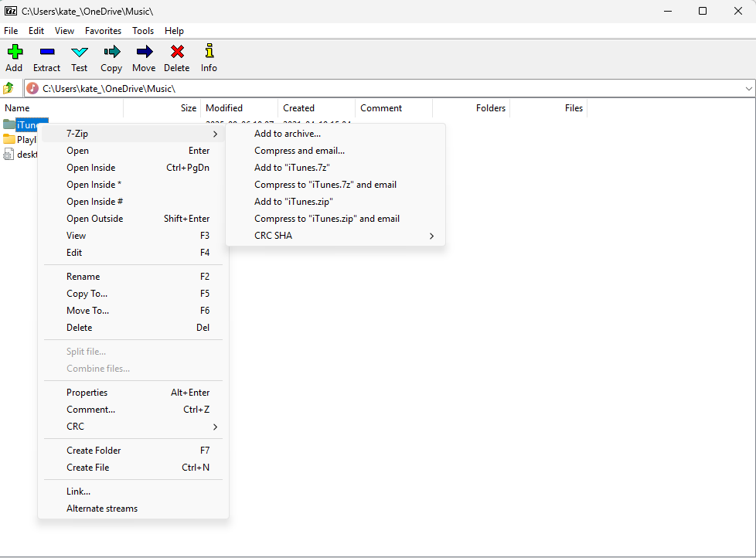This screenshot has width=756, height=558.
Task: Select the Copy toolbar icon
Action: click(111, 57)
